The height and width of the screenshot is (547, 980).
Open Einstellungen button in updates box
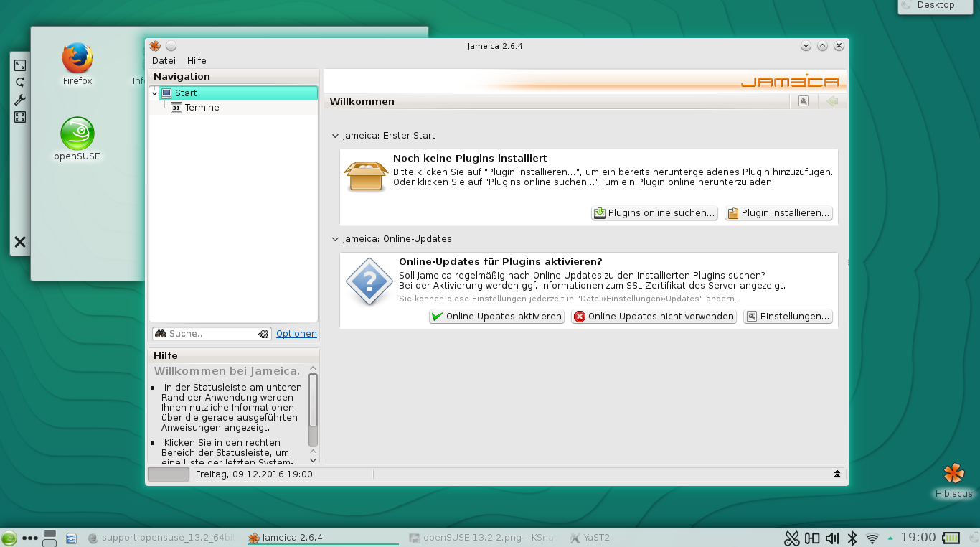tap(788, 317)
